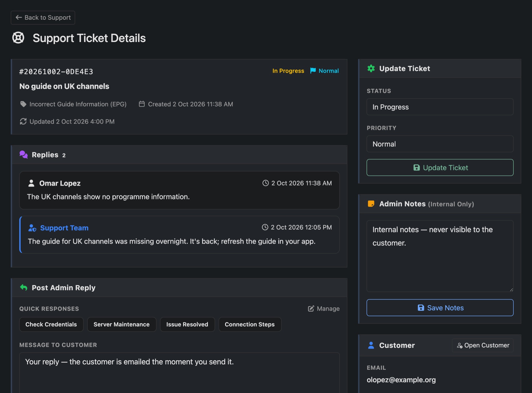Go back via Back to Support button

43,18
